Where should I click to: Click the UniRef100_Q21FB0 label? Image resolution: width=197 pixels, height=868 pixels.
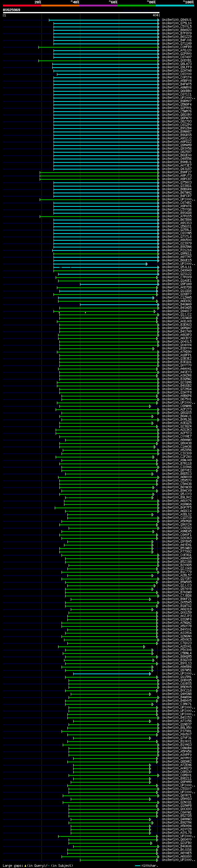tap(176, 843)
